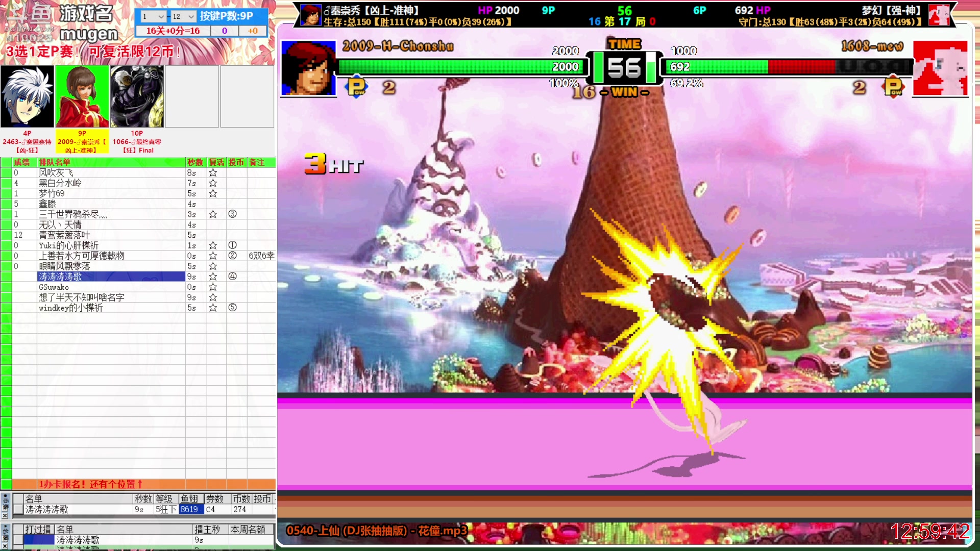
Task: Click the 12:59:42 clock display
Action: (x=930, y=532)
